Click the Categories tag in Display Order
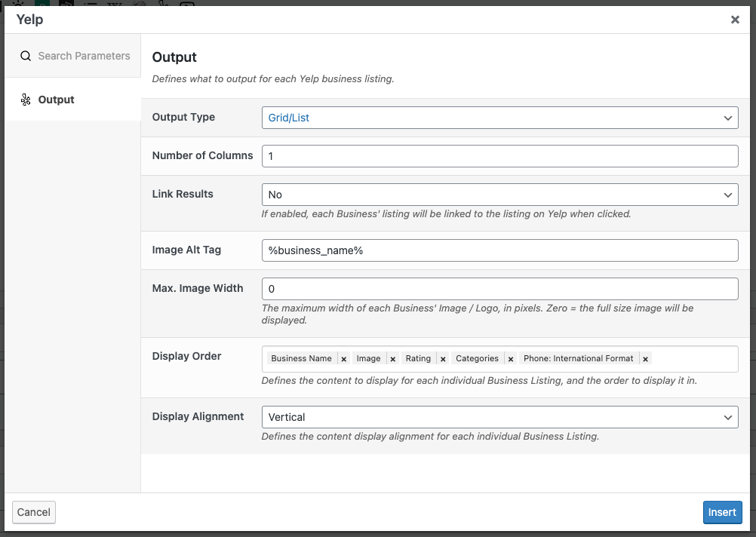 (478, 359)
